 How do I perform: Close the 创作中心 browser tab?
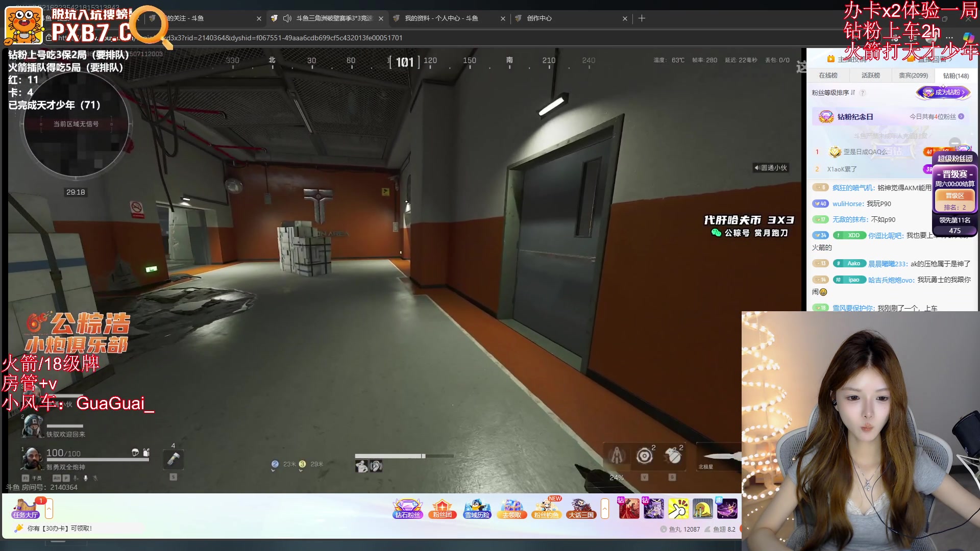(625, 18)
